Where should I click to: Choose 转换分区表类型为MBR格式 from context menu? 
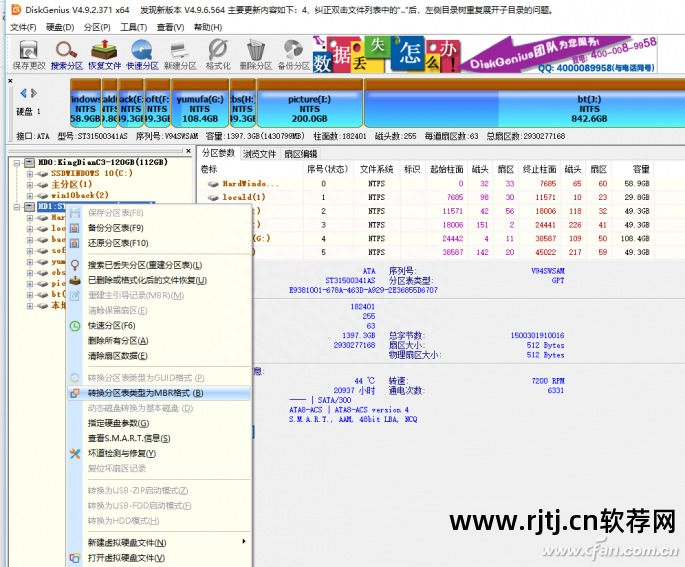coord(159,393)
